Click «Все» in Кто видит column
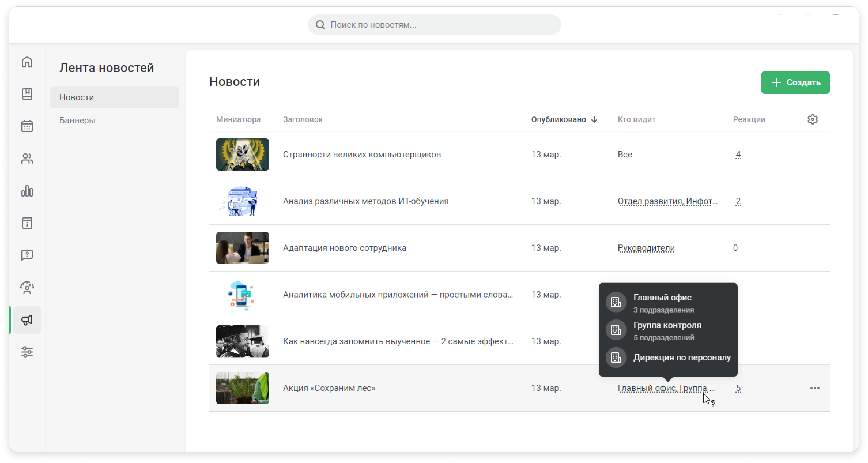Viewport: 868px width, 463px height. pos(625,154)
